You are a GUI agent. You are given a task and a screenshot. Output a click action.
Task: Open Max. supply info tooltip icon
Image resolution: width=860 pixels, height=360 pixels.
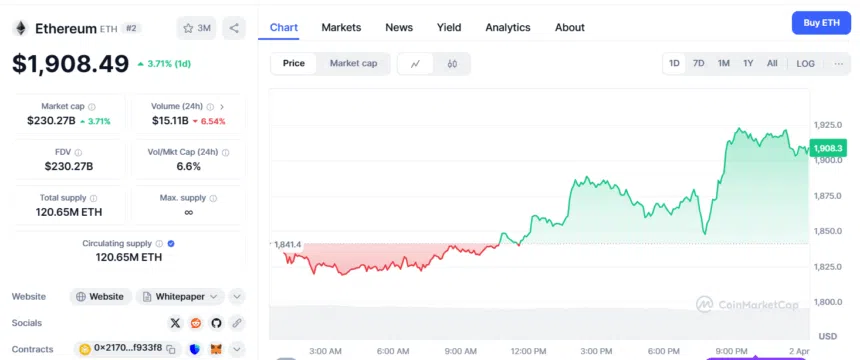(213, 198)
